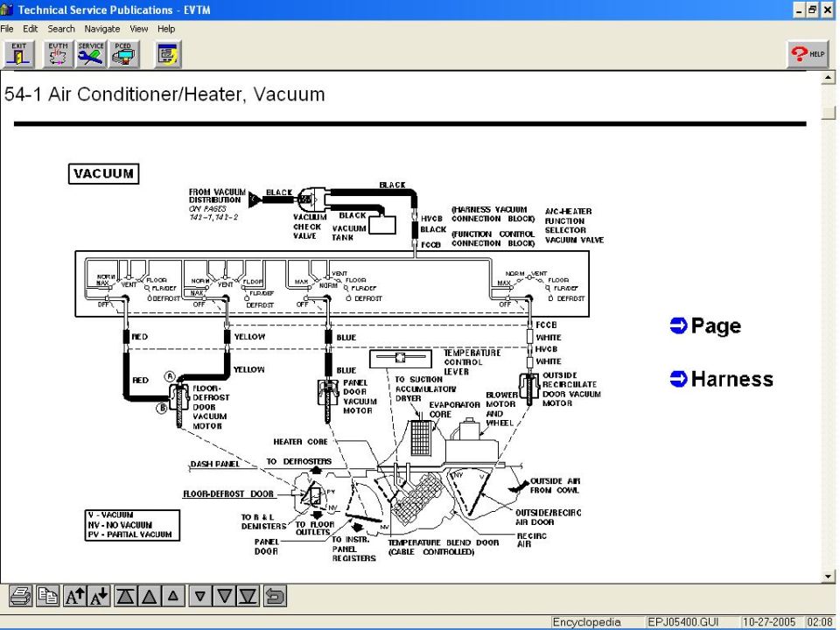840x630 pixels.
Task: Click 'Encyclopedia' in the status bar
Action: pos(586,622)
